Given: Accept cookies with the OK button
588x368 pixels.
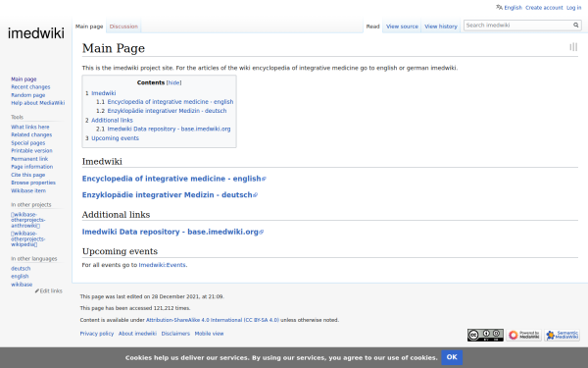Looking at the screenshot, I should click(x=452, y=357).
